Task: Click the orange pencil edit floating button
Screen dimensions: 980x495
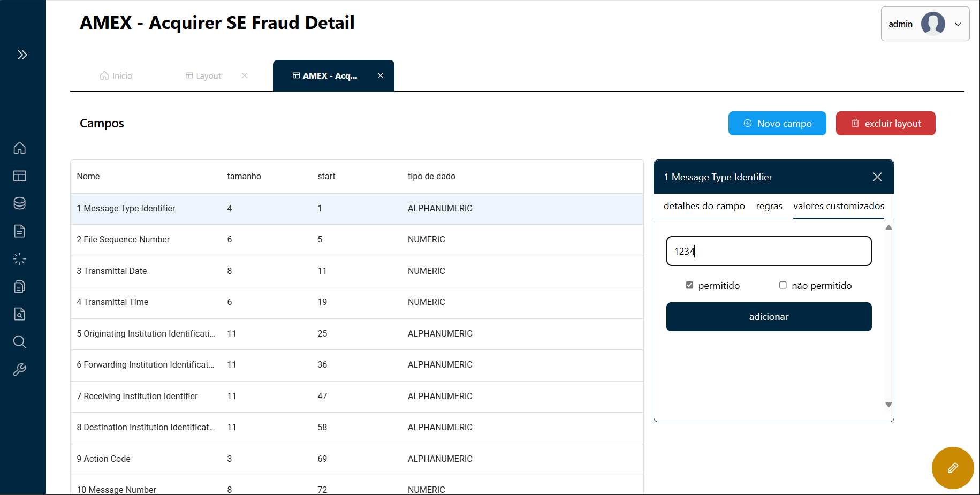Action: [952, 468]
